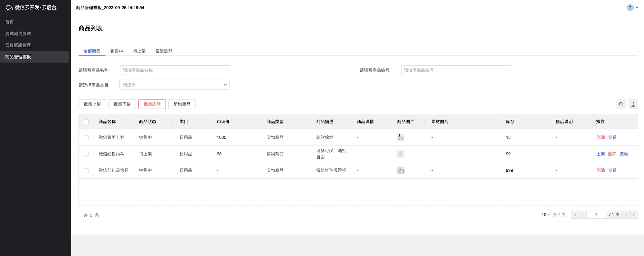This screenshot has width=644, height=256.
Task: Jump to last page arrow icon
Action: (x=634, y=215)
